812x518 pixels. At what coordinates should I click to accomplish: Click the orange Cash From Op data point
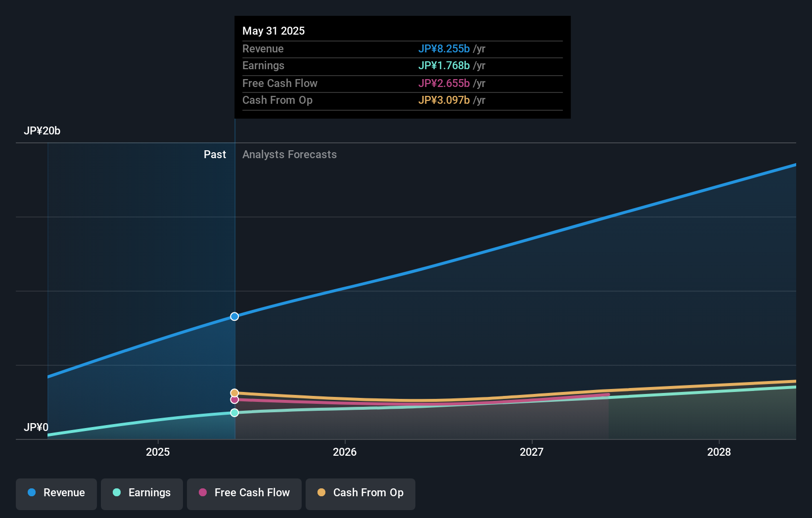(x=234, y=393)
